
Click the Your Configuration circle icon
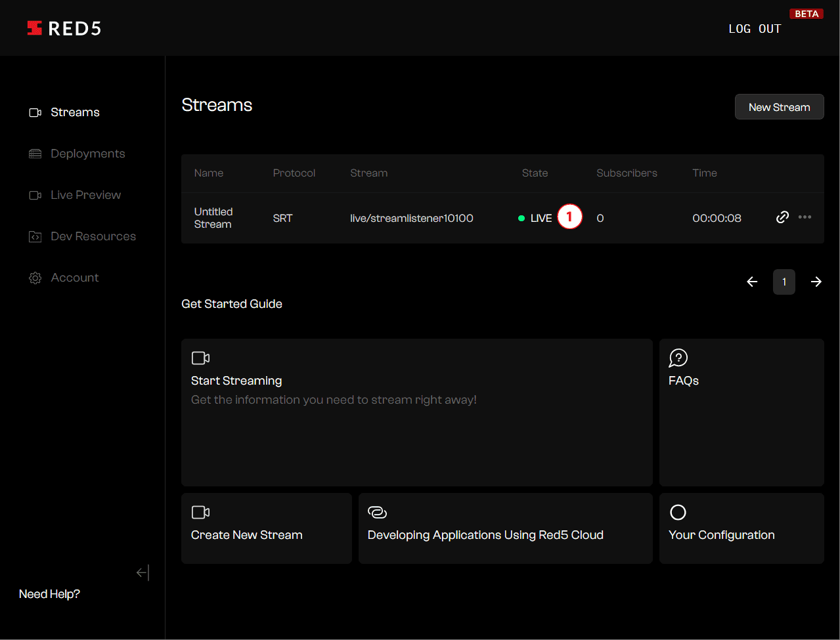[x=678, y=513]
